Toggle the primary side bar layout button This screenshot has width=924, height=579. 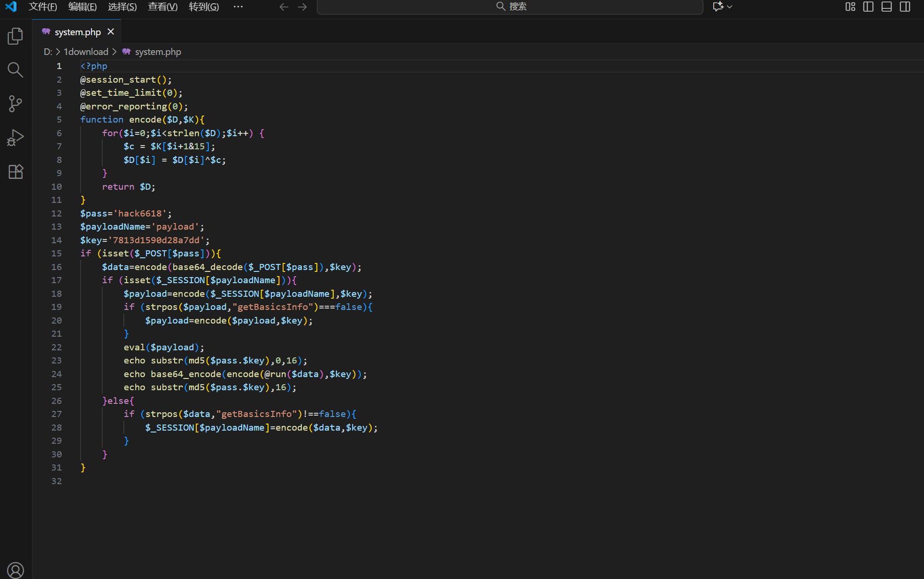[x=868, y=7]
